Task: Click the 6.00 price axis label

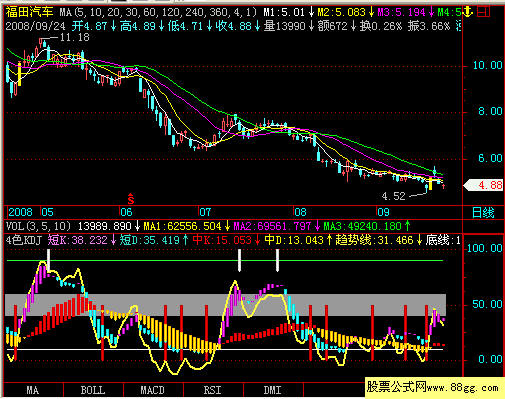Action: [x=490, y=158]
